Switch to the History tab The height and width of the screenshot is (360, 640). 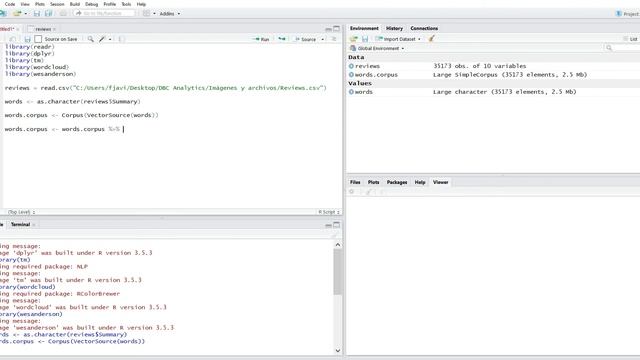click(x=394, y=28)
